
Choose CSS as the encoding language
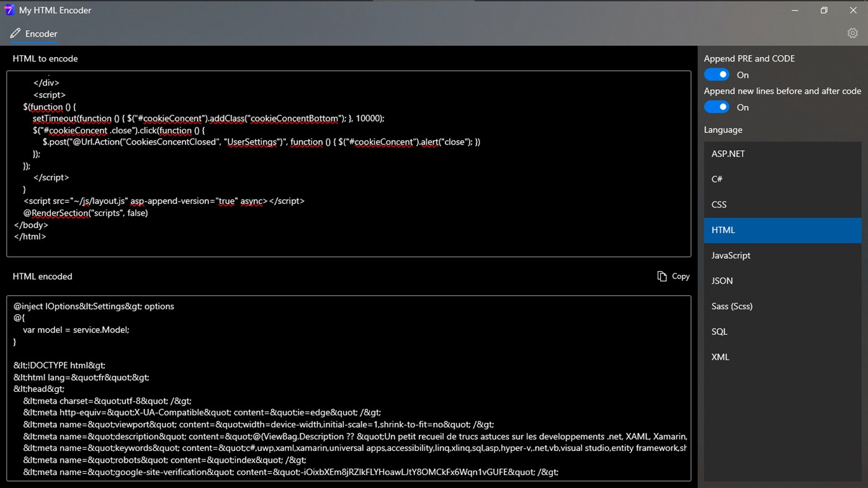[782, 204]
